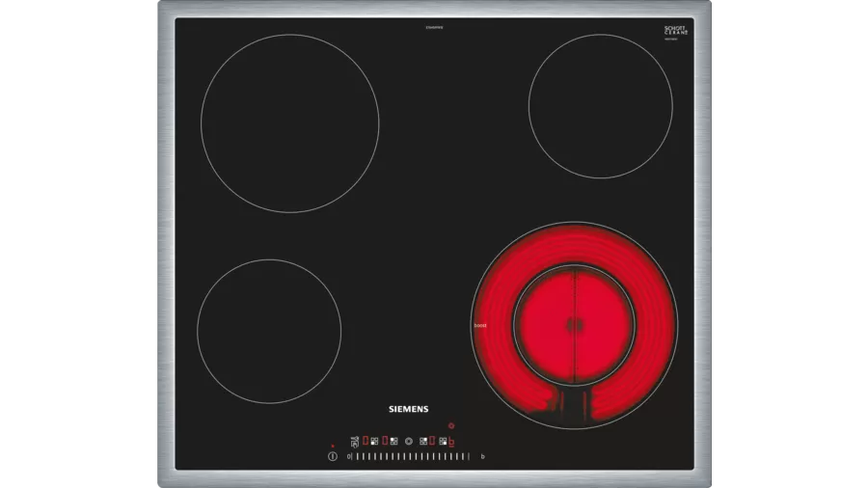Click the SIEMENS logo
This screenshot has height=488, width=868.
(x=408, y=409)
